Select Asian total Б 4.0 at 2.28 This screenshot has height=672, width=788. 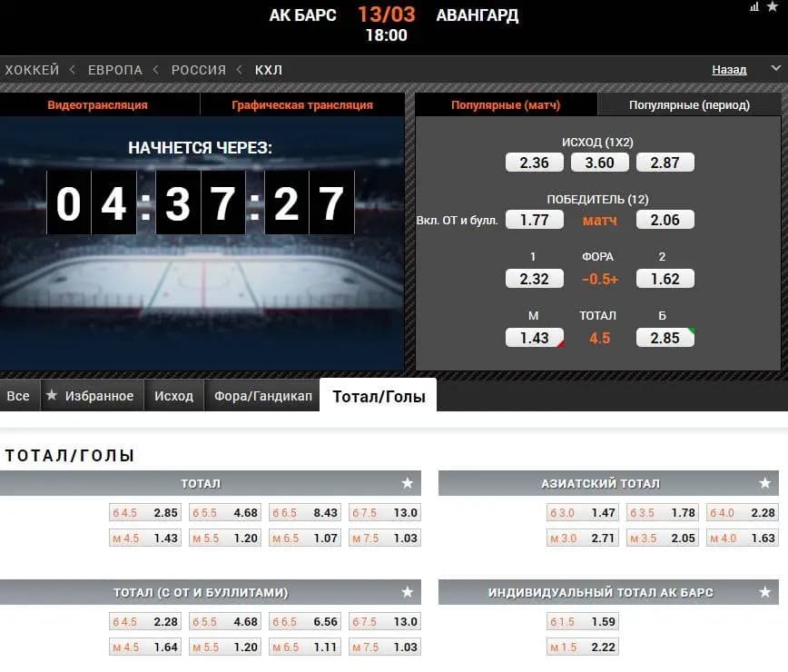(743, 513)
